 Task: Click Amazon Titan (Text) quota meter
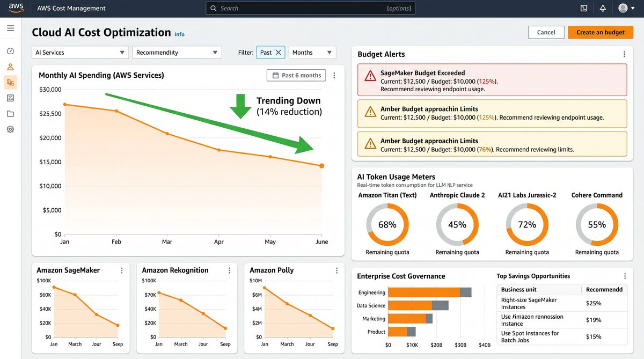pos(387,225)
